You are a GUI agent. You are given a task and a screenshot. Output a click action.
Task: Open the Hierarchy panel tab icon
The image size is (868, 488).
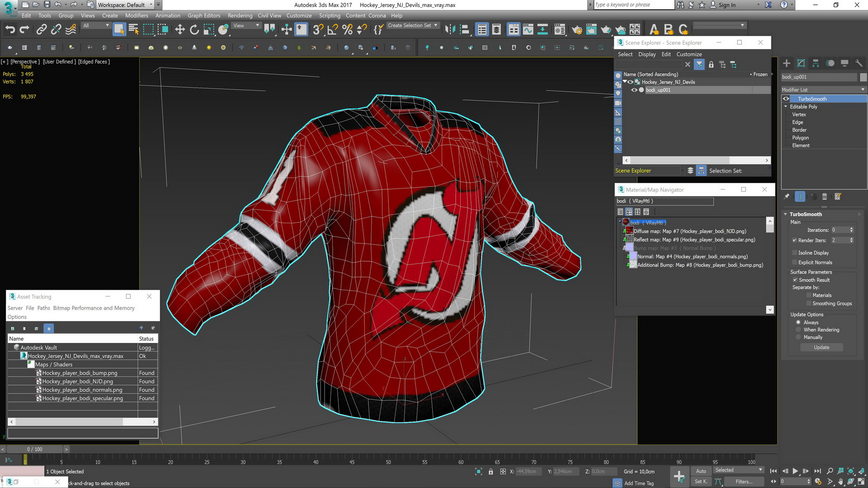click(x=816, y=64)
